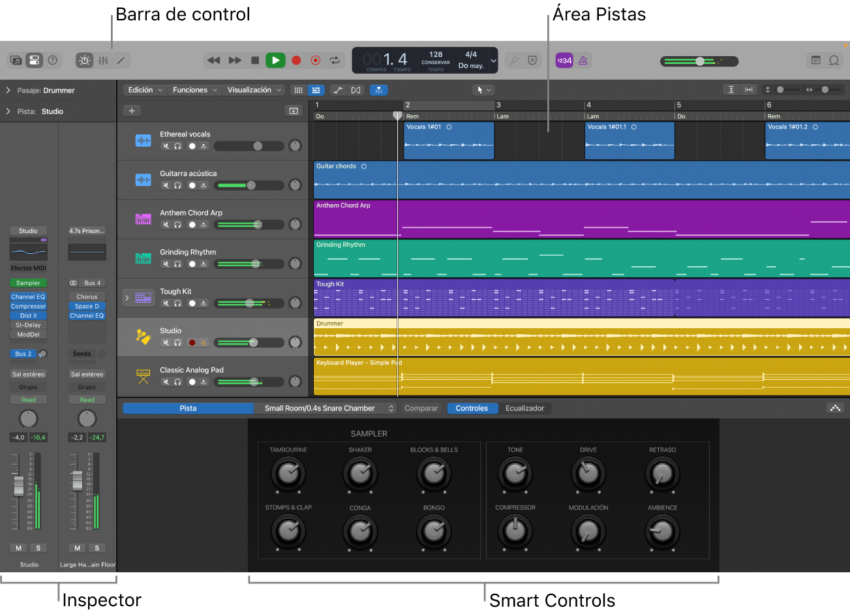850x616 pixels.
Task: Arm recording on the Studio track
Action: 193,342
